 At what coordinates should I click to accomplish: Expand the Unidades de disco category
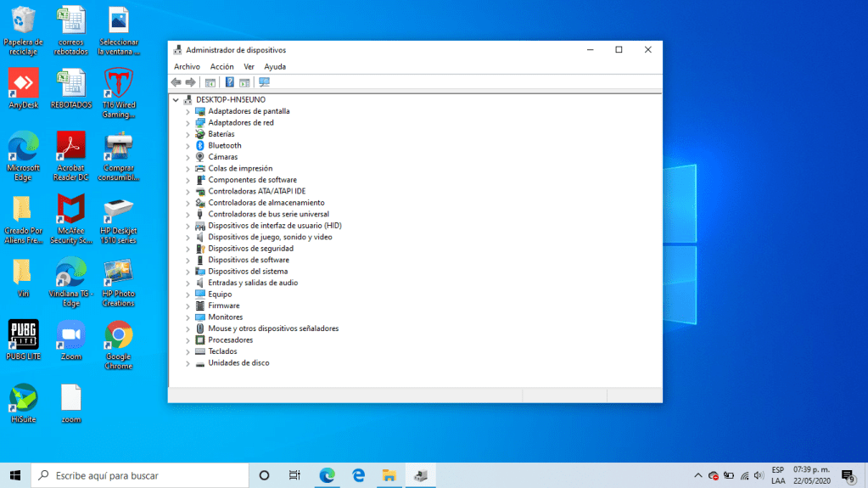188,363
